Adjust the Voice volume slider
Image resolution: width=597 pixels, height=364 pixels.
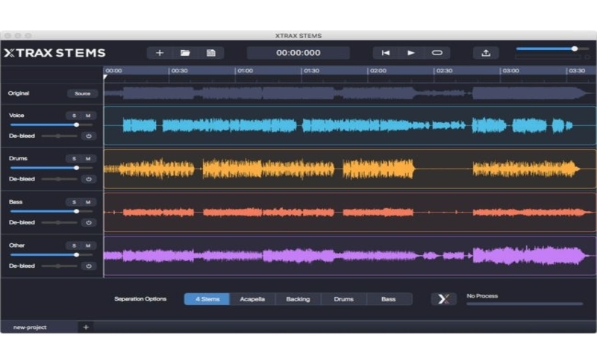[x=51, y=125]
